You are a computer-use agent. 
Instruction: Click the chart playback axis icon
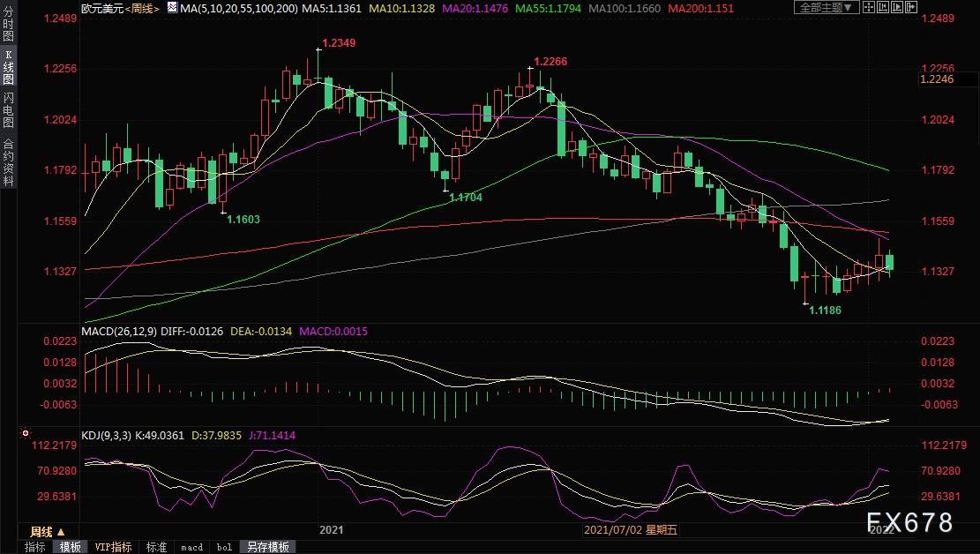(x=897, y=8)
